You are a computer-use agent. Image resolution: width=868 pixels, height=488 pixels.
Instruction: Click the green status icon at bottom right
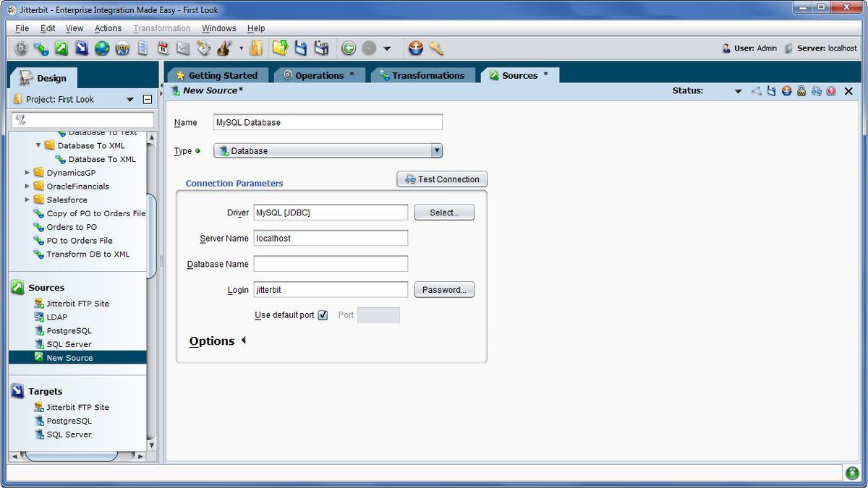(x=852, y=473)
